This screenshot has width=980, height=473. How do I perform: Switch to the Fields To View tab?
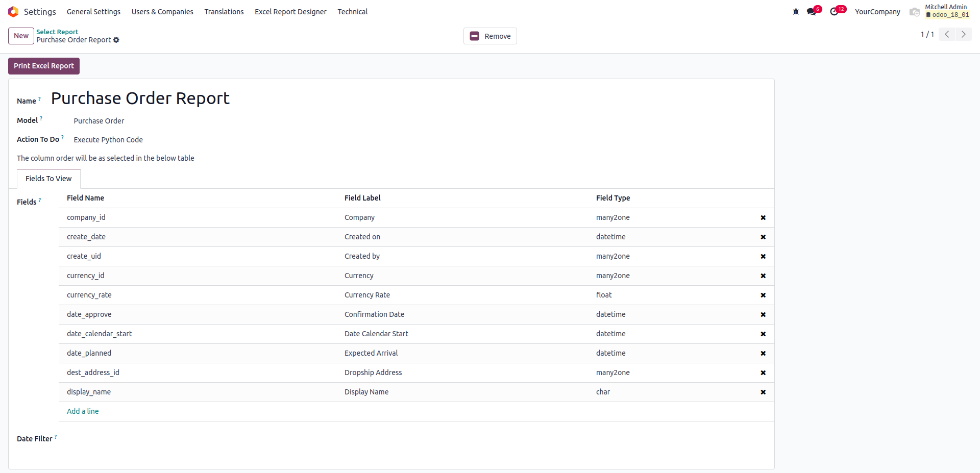(48, 179)
